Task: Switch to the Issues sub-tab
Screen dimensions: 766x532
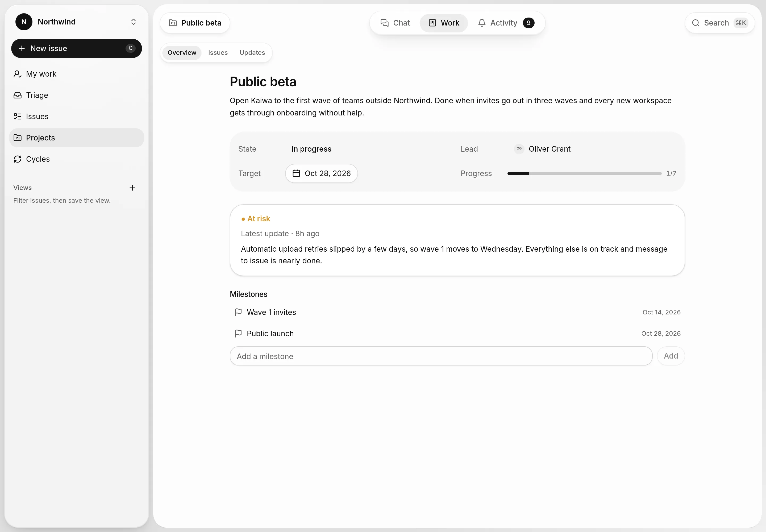Action: point(218,53)
